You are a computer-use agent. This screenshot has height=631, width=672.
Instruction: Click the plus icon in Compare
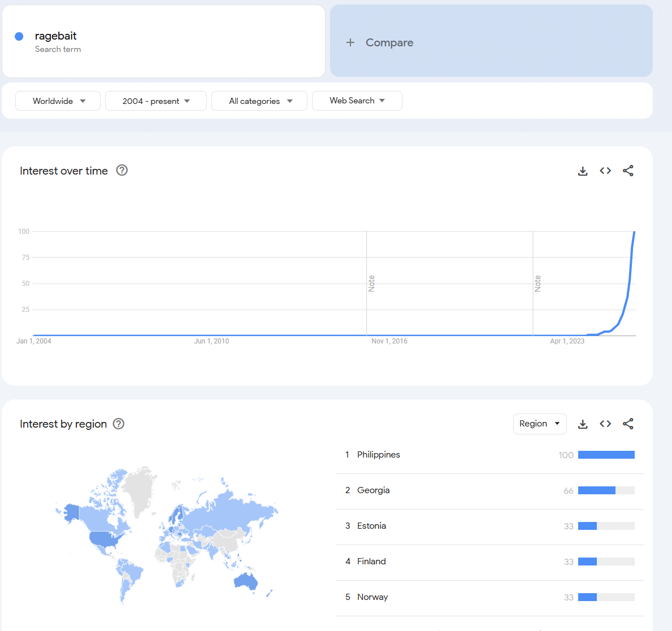(350, 42)
